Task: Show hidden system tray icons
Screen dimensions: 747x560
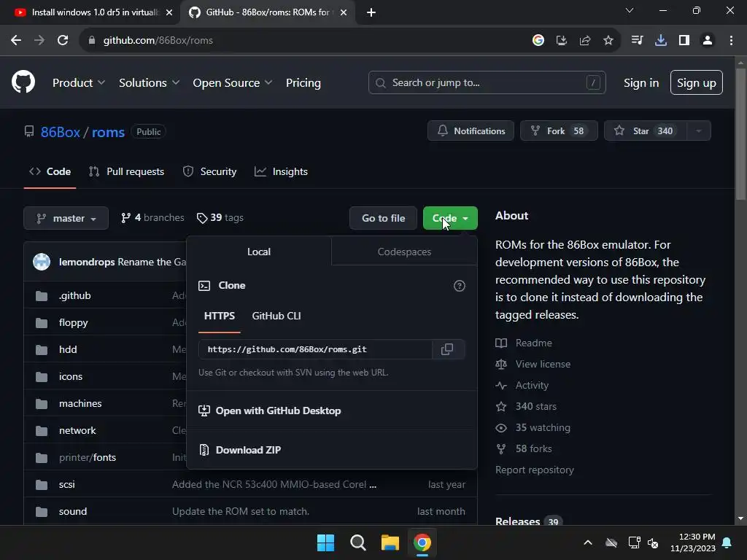Action: pyautogui.click(x=588, y=542)
